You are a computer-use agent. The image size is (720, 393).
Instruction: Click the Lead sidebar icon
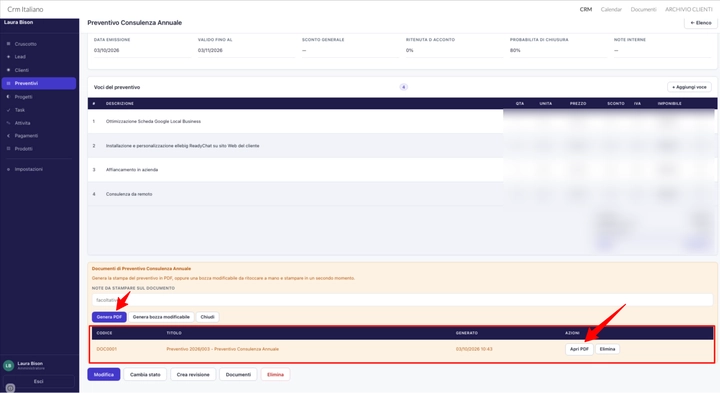(8, 57)
